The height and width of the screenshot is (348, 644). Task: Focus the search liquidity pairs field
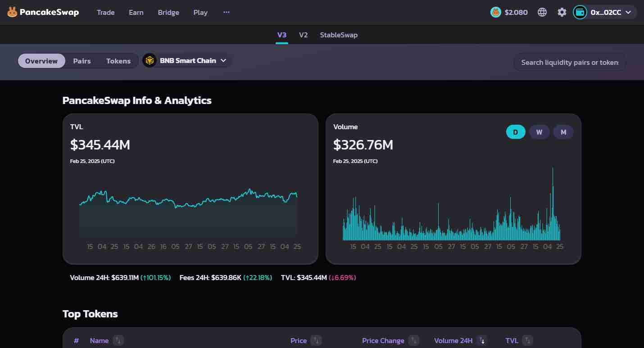(570, 62)
